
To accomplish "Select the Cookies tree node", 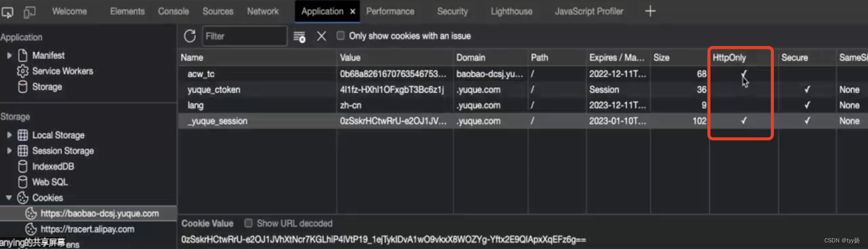I will tap(47, 198).
